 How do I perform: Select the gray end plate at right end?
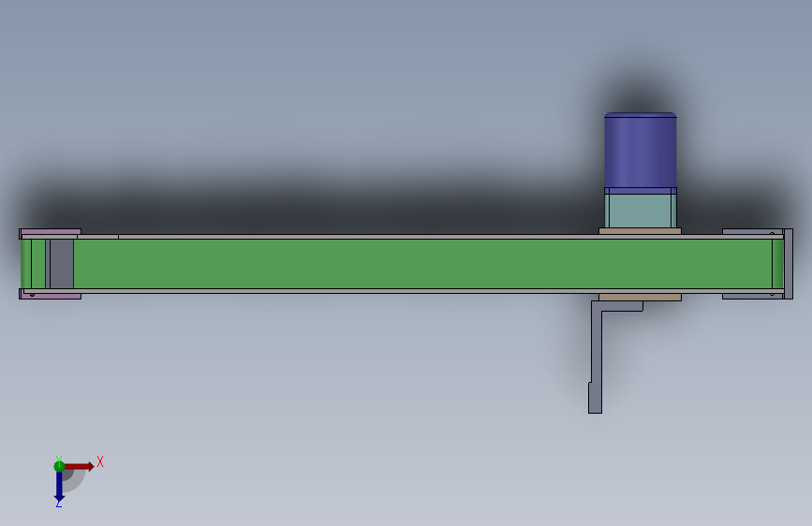pyautogui.click(x=789, y=264)
